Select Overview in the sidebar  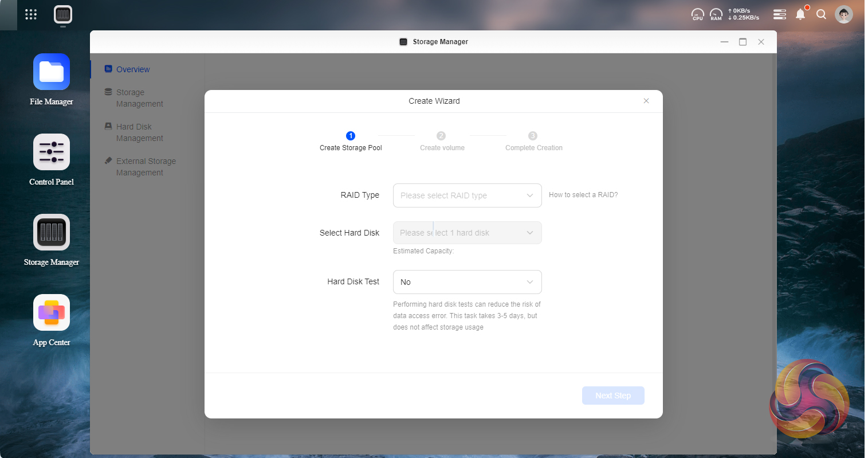click(133, 69)
